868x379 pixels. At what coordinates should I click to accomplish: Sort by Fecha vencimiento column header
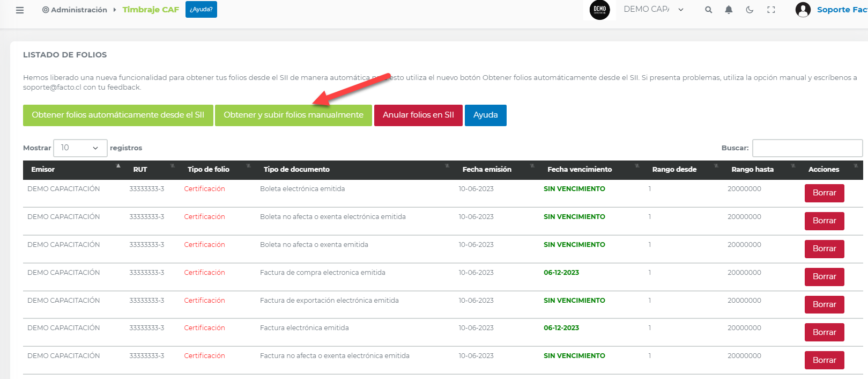[579, 170]
